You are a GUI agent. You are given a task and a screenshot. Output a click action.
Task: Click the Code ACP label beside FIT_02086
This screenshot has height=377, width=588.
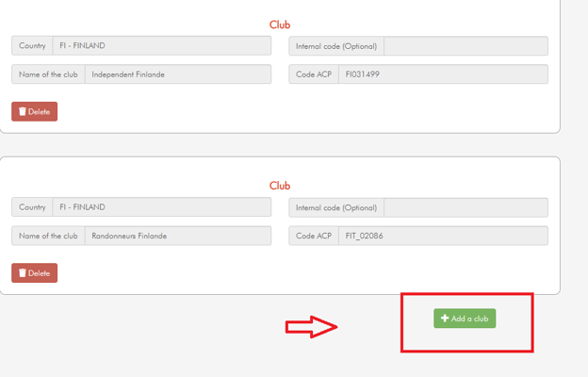(314, 236)
